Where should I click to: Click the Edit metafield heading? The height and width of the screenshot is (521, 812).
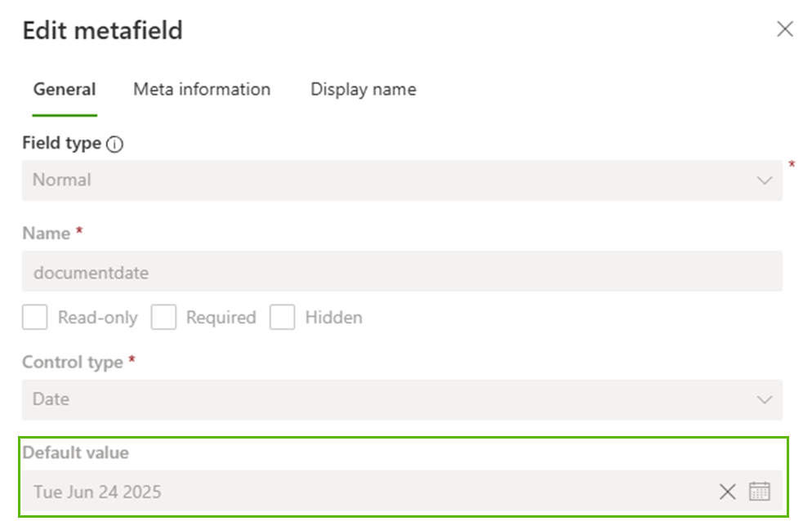(x=103, y=31)
